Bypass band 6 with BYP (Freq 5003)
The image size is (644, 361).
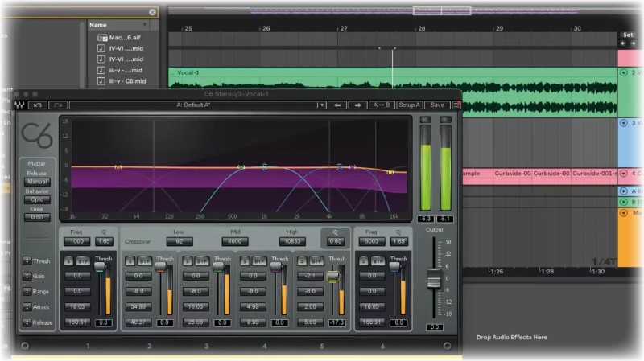tap(378, 261)
